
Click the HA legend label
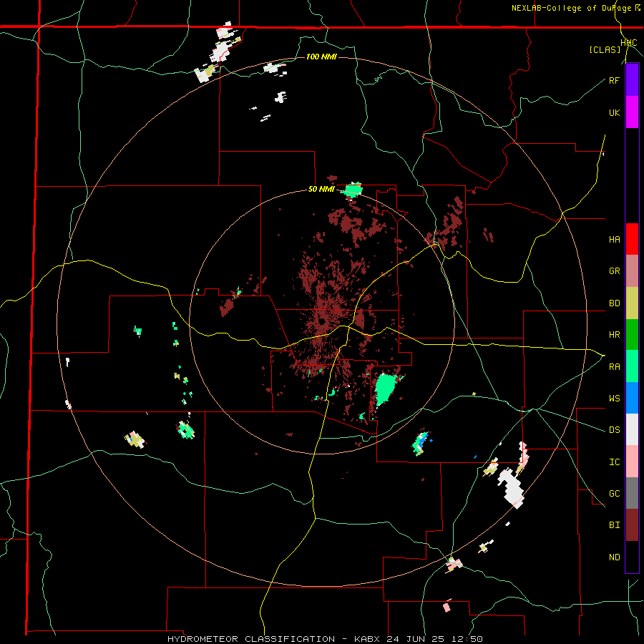coord(614,239)
